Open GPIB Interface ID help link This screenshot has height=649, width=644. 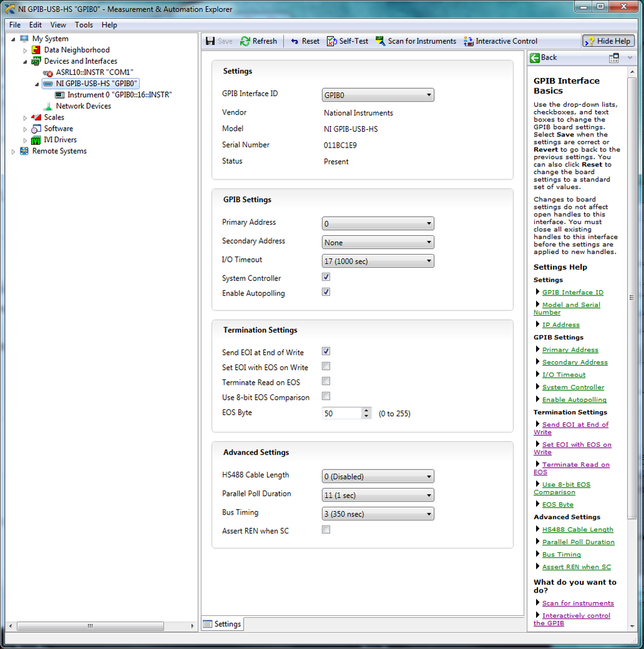pos(573,292)
